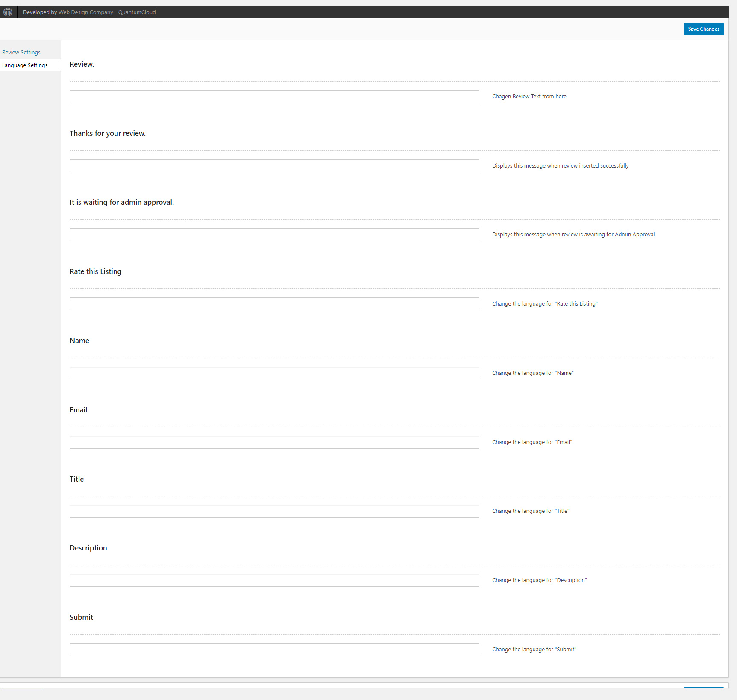
Task: Focus the Review text input field
Action: (x=274, y=97)
